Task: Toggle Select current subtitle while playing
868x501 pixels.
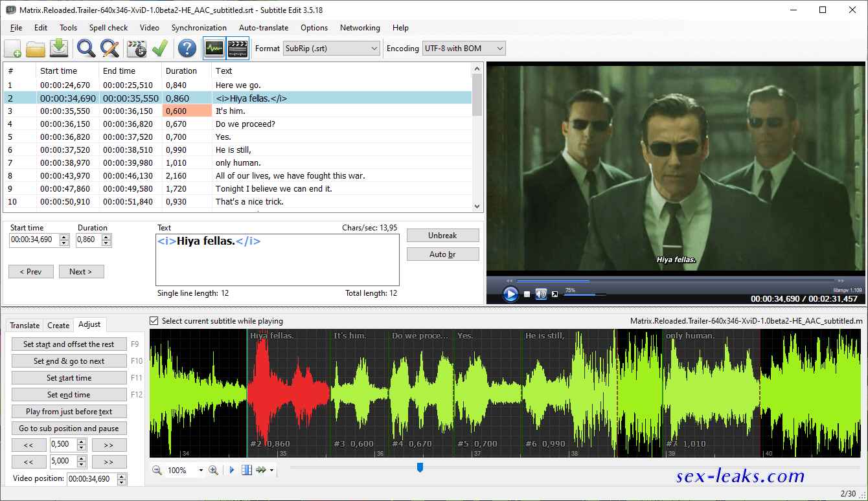Action: pyautogui.click(x=154, y=321)
